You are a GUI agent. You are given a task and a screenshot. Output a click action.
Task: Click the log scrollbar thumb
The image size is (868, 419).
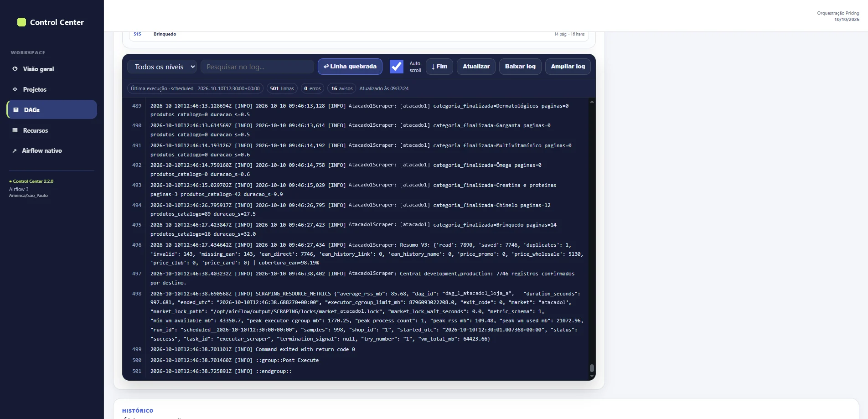point(592,368)
